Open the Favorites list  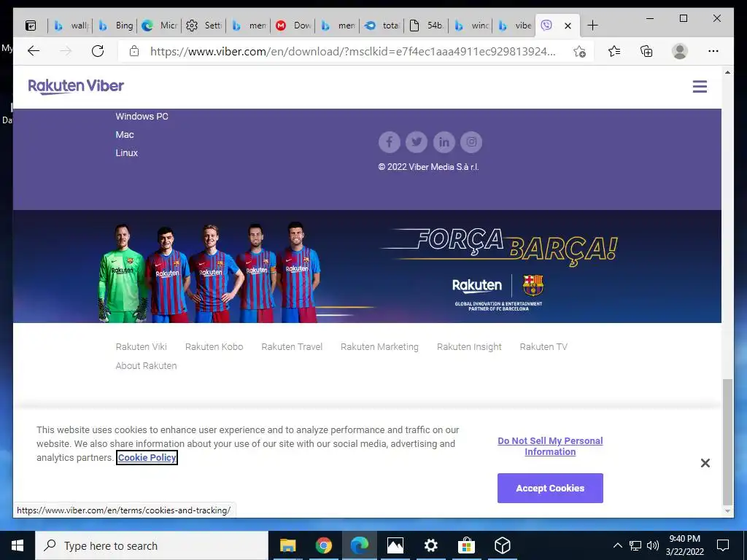click(x=614, y=51)
